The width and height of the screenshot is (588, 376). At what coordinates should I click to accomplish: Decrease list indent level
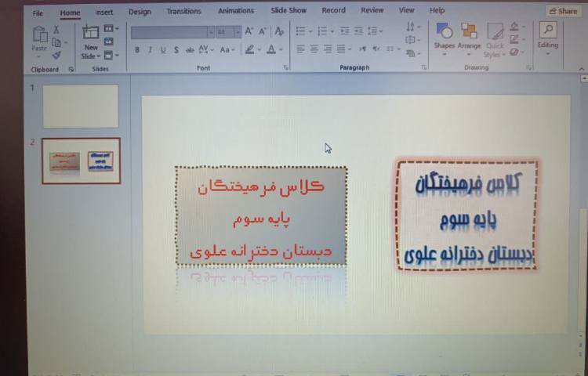345,31
